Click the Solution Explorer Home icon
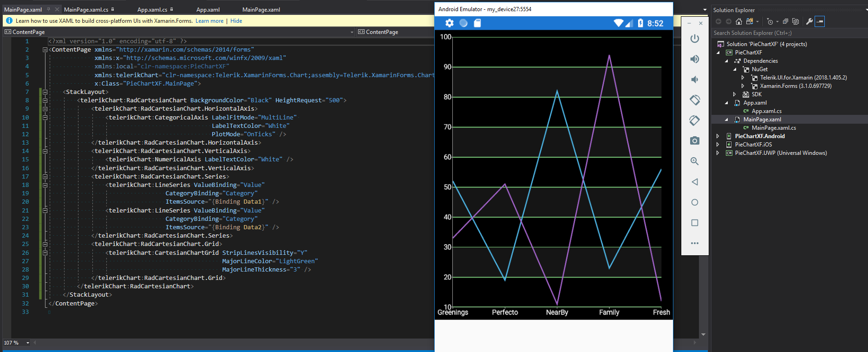This screenshot has width=868, height=352. click(739, 21)
